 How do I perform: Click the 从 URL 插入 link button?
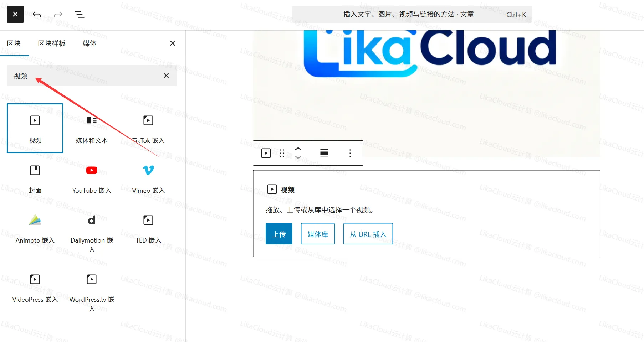click(368, 234)
